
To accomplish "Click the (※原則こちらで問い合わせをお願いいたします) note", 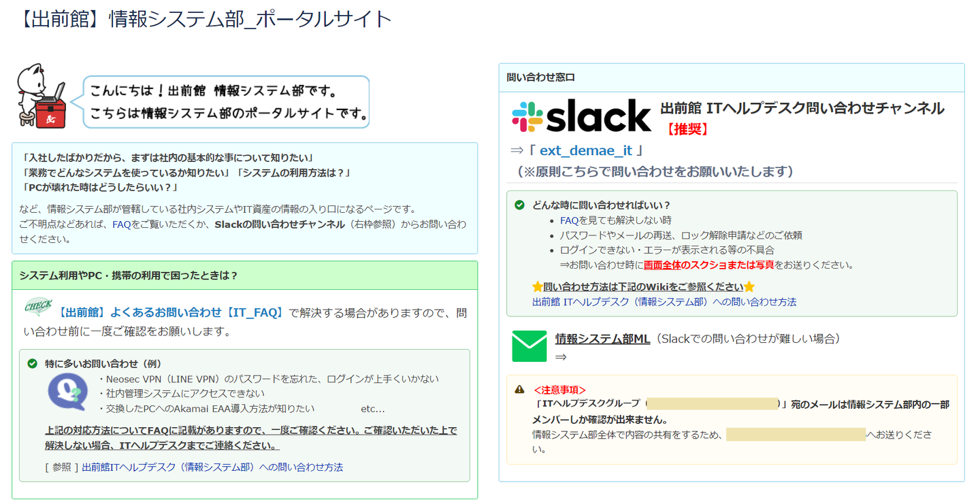I will (655, 171).
